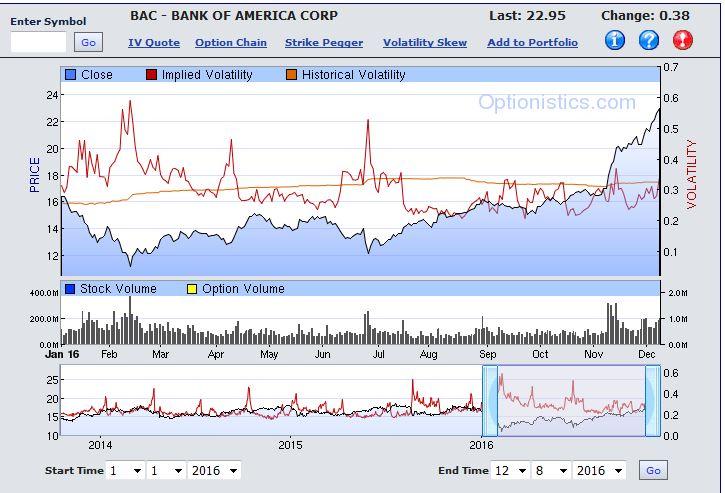Toggle the Historical Volatility legend square
Screen dimensions: 725x493
[292, 75]
